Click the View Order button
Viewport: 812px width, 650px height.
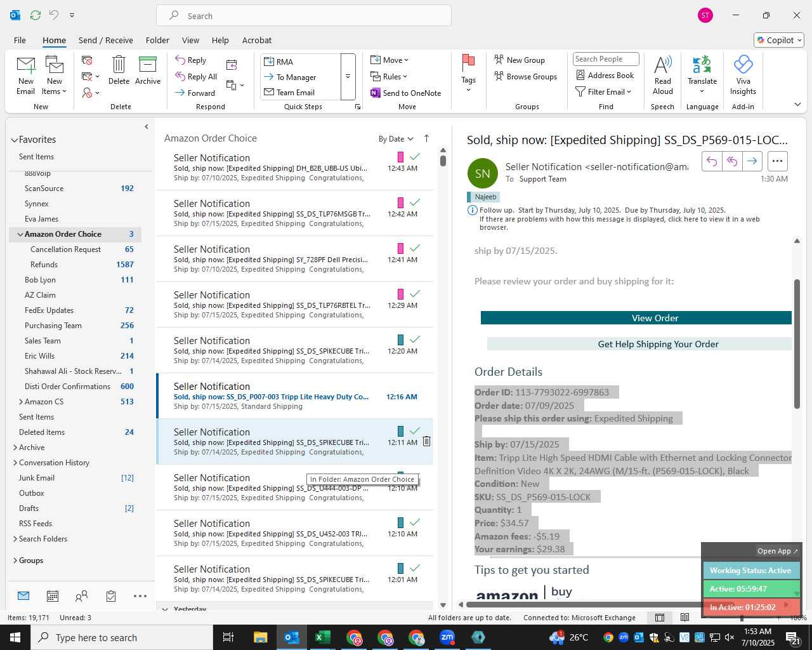(636, 318)
